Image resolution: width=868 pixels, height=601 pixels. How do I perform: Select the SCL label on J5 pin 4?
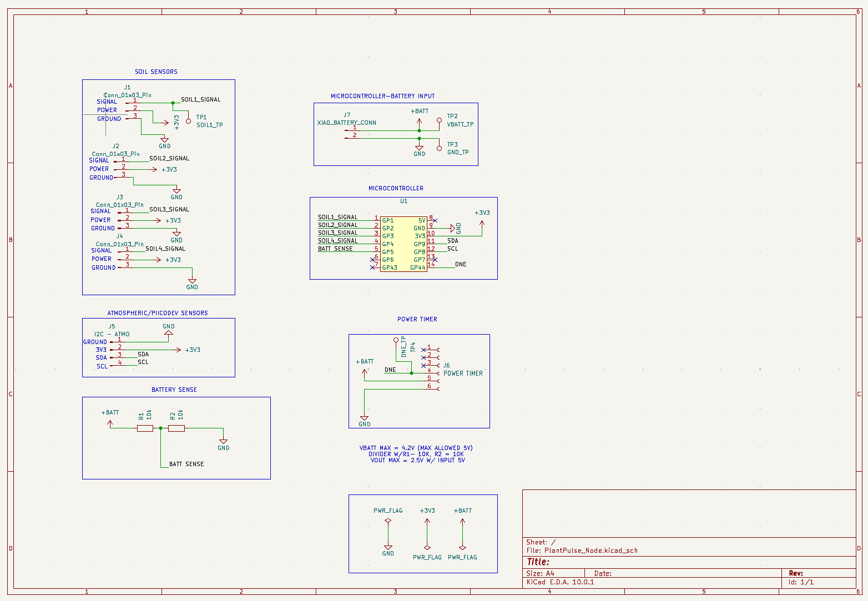coord(143,362)
